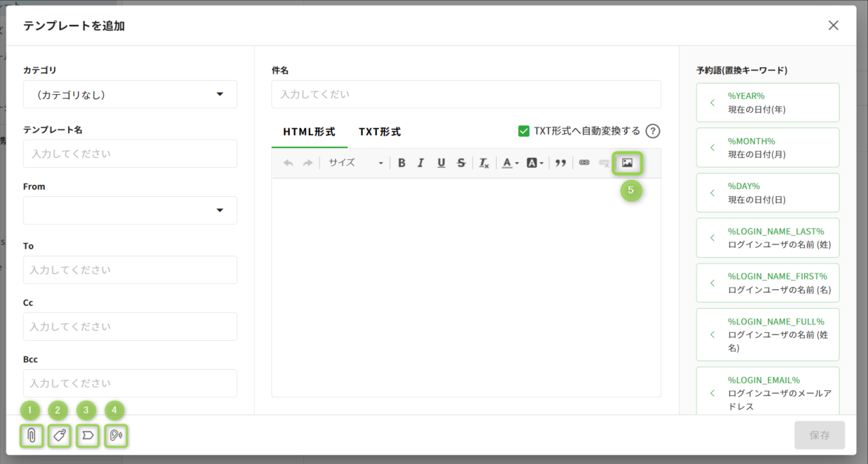Uncheck TXT形式へ自動変換する checkbox

[x=524, y=131]
